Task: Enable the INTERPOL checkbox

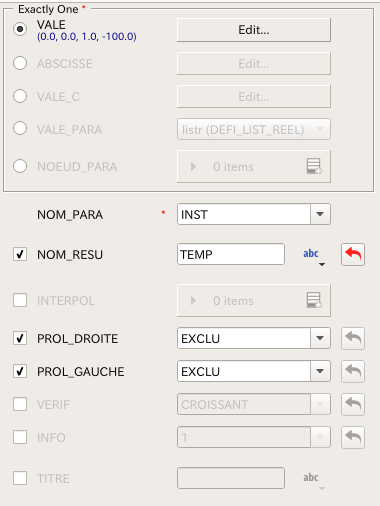Action: click(x=20, y=300)
